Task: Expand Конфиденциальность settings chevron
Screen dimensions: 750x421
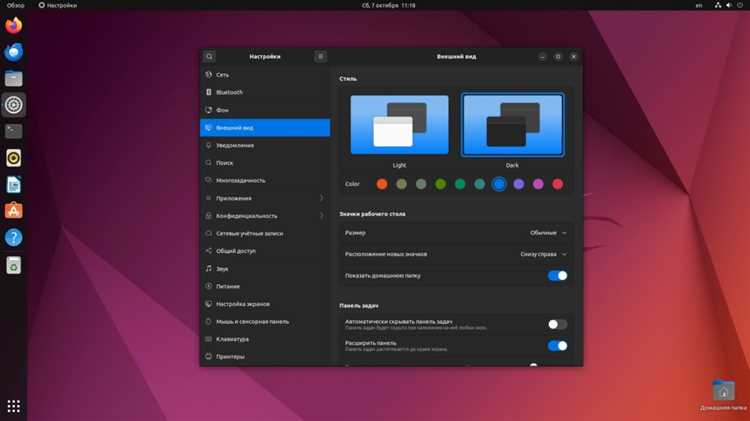Action: 321,216
